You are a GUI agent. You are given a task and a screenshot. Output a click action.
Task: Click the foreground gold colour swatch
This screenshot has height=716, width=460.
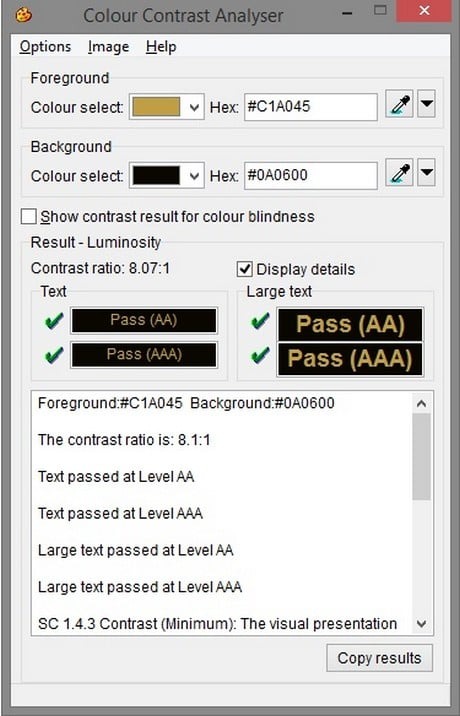(x=156, y=107)
